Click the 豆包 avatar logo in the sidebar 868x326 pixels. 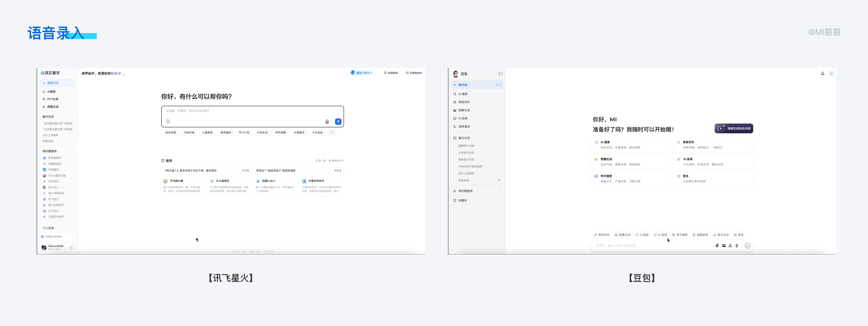point(455,74)
